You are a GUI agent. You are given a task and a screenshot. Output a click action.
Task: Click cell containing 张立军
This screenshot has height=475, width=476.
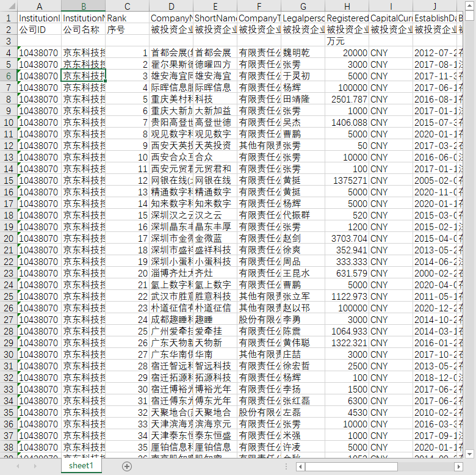click(x=303, y=297)
